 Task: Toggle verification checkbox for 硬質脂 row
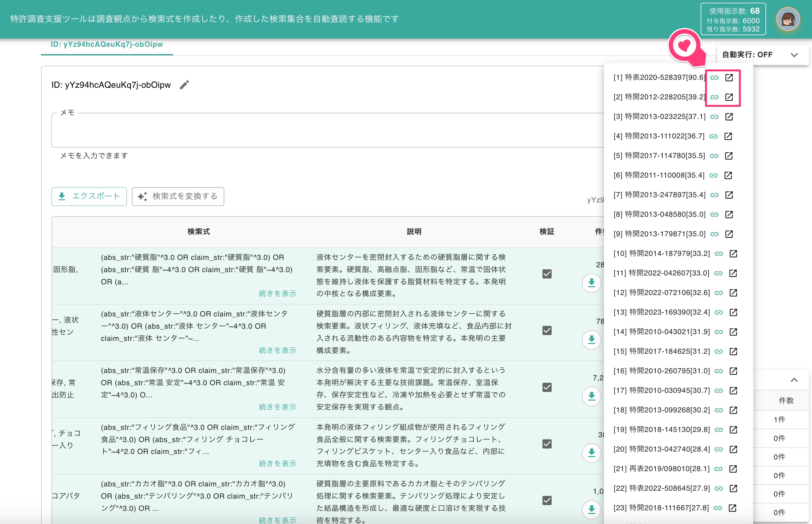click(x=547, y=274)
